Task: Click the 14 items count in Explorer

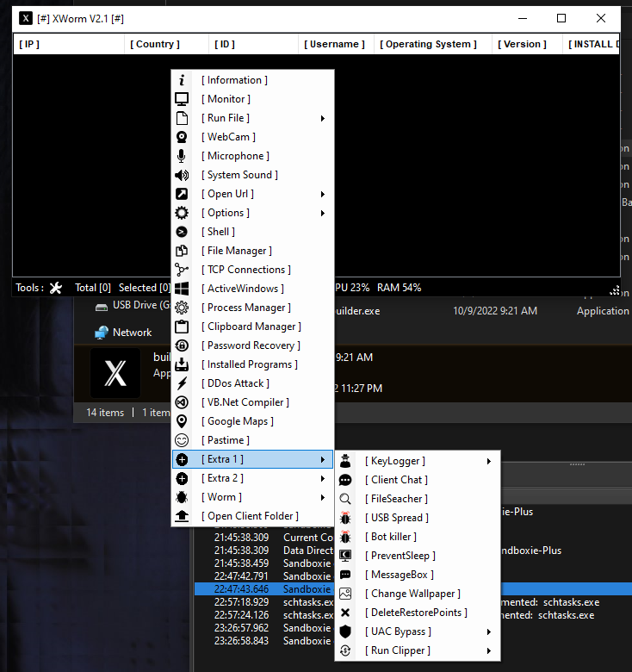Action: 105,413
